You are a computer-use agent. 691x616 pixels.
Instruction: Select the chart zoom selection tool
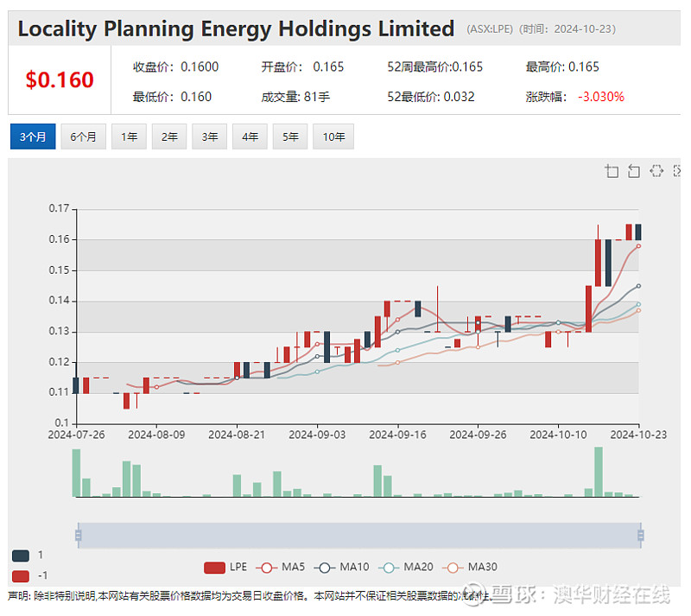pos(612,170)
